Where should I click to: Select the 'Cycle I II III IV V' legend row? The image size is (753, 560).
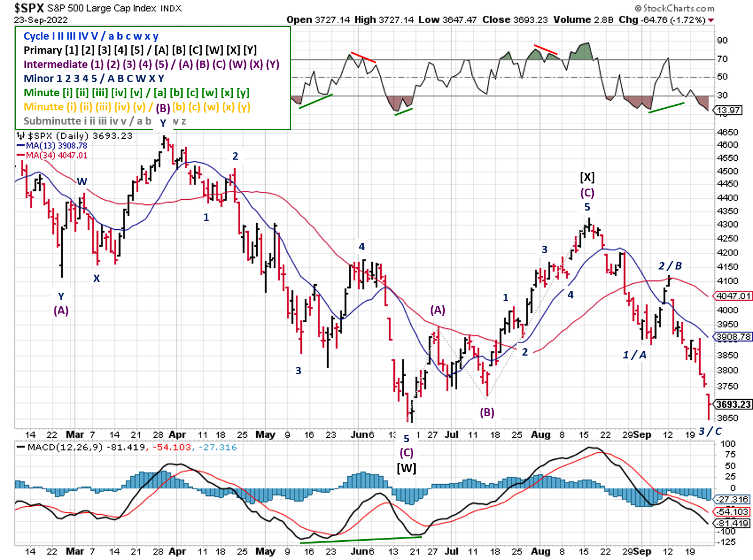[x=91, y=36]
